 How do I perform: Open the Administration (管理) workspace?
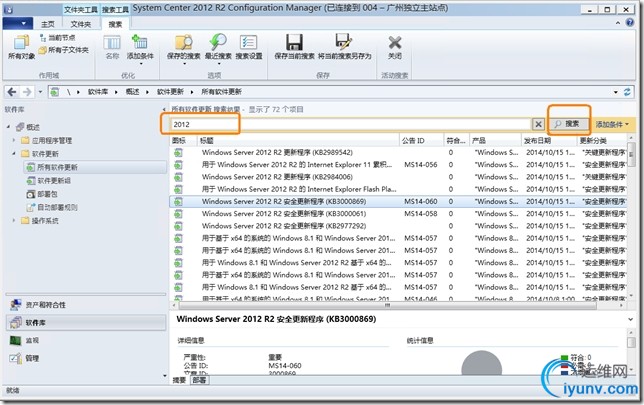point(86,358)
